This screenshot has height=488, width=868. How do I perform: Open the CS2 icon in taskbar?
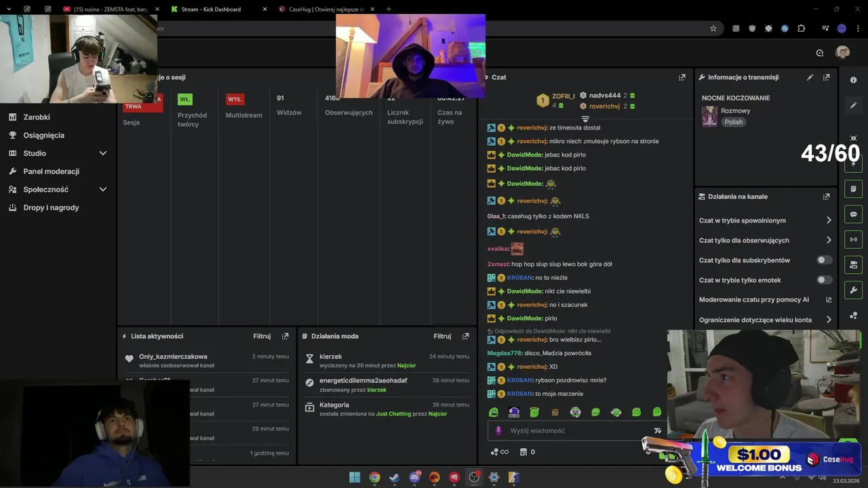[x=513, y=477]
